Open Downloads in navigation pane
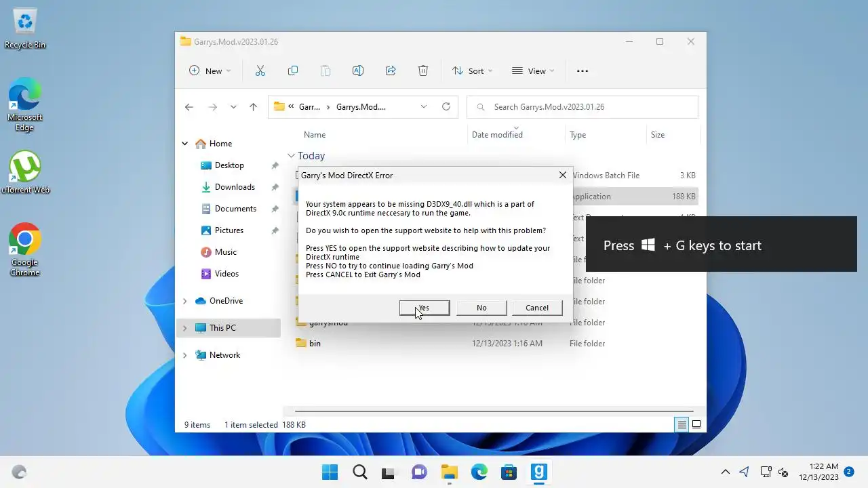The height and width of the screenshot is (488, 868). (x=235, y=187)
